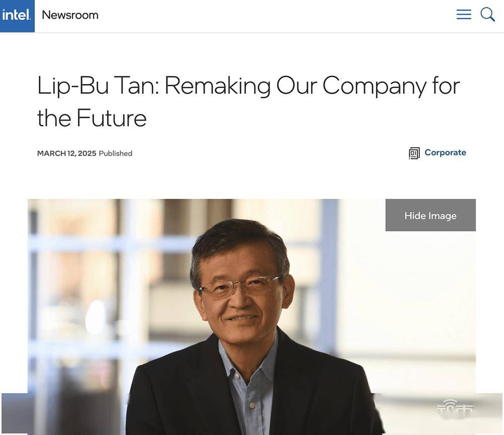
Task: Toggle the Hide Image button
Action: click(430, 215)
